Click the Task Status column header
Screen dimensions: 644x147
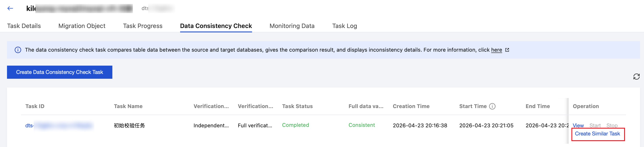297,106
